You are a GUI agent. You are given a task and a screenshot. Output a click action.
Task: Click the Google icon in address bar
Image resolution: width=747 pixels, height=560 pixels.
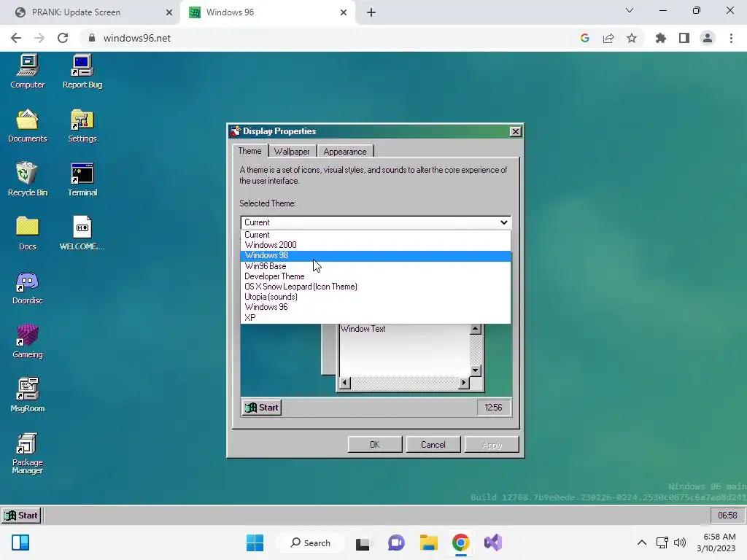pos(585,38)
